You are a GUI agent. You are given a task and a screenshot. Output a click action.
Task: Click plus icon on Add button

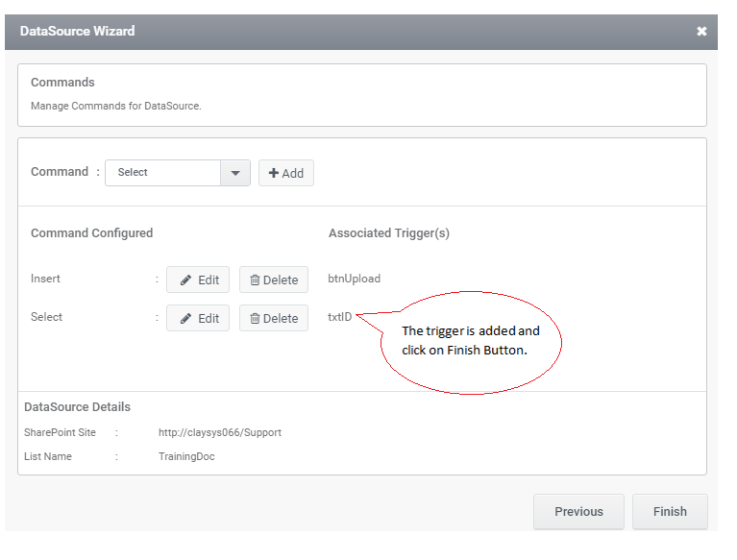(x=274, y=173)
